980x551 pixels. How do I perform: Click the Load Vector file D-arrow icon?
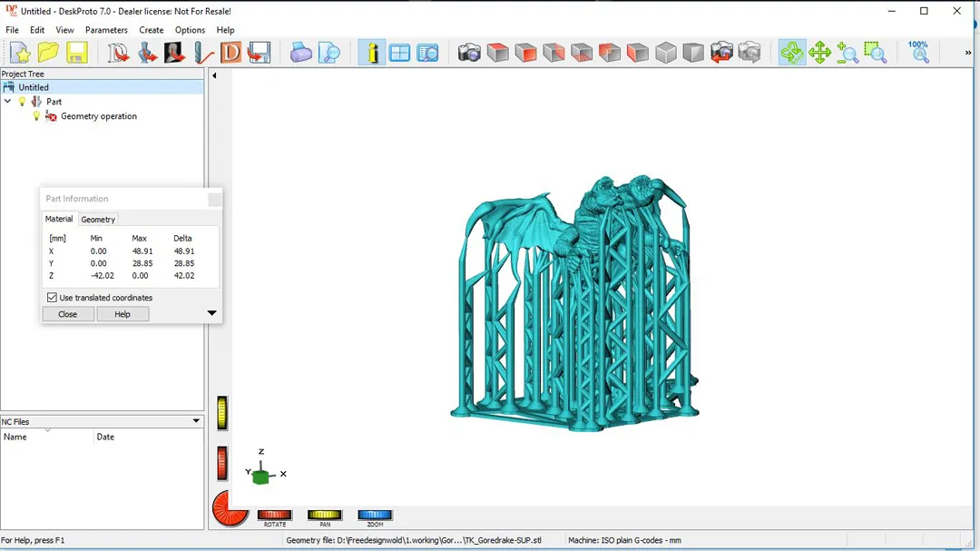pos(117,53)
